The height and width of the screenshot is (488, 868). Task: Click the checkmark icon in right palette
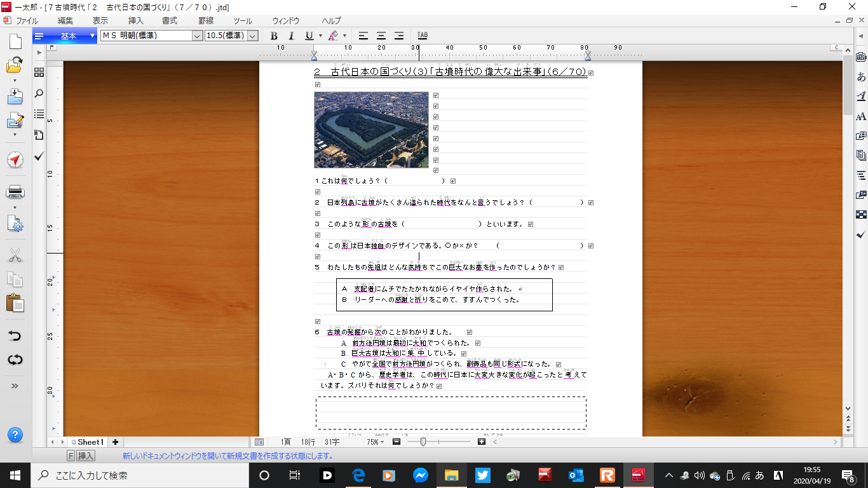(x=861, y=234)
